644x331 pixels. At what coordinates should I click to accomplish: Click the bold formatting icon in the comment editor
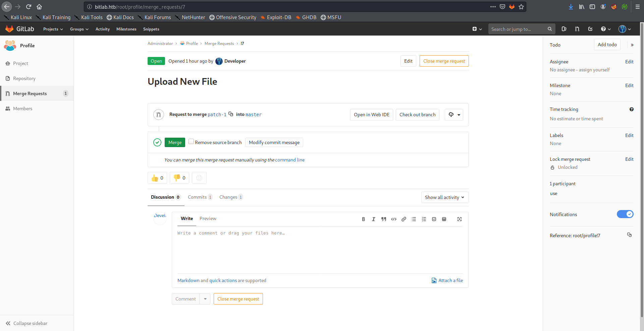[x=363, y=219]
